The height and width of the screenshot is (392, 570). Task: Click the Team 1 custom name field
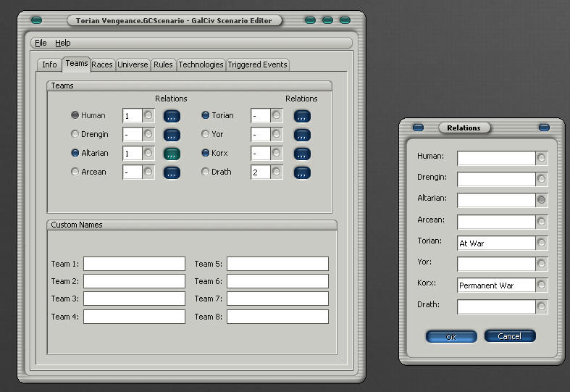[x=135, y=264]
